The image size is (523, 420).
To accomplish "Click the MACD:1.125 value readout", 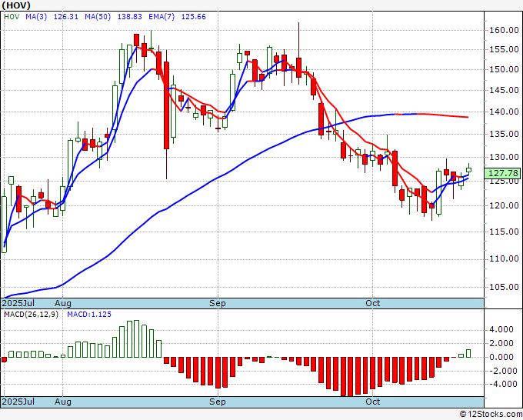I will pos(89,315).
